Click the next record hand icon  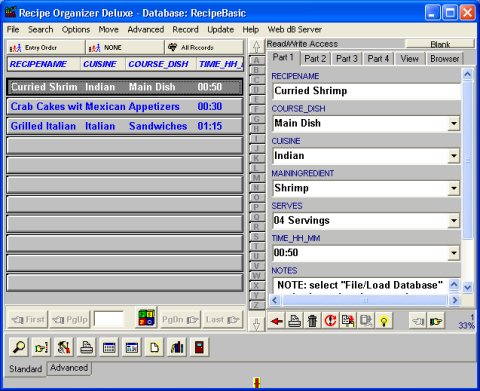click(x=436, y=321)
